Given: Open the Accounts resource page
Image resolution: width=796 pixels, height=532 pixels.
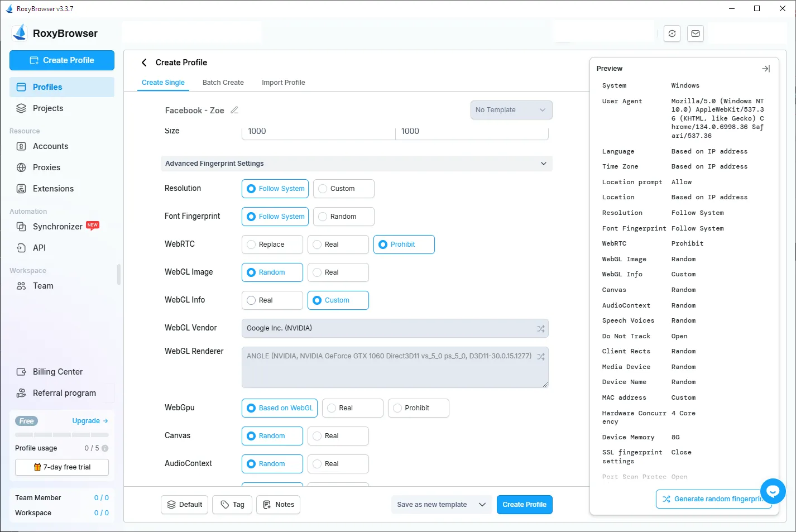Looking at the screenshot, I should [x=62, y=146].
